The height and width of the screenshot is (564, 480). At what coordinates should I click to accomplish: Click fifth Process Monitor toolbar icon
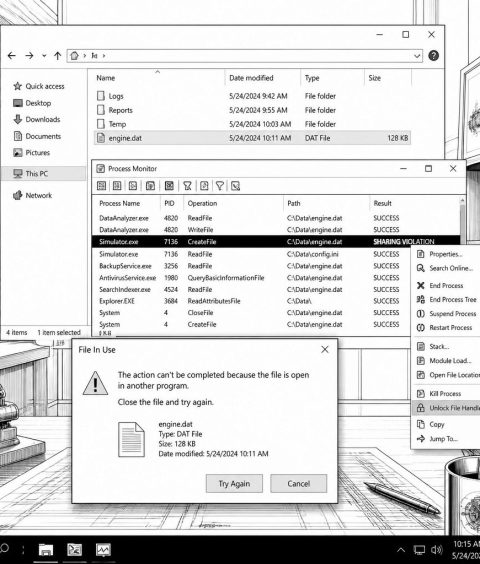[169, 186]
